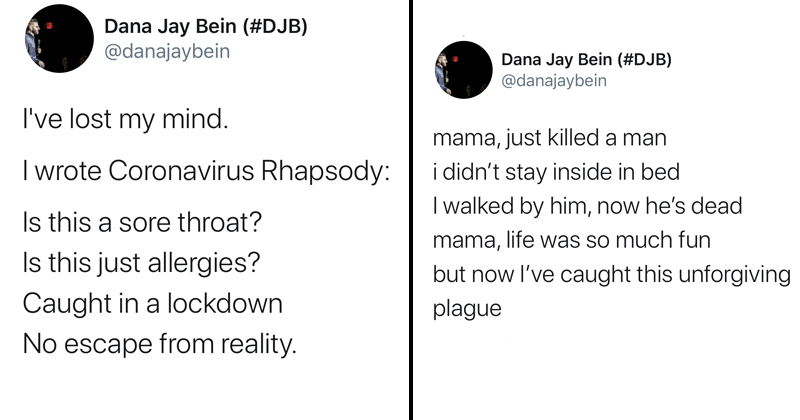
Task: Click the left Dana Jay Bein (#DJB) name
Action: click(206, 26)
